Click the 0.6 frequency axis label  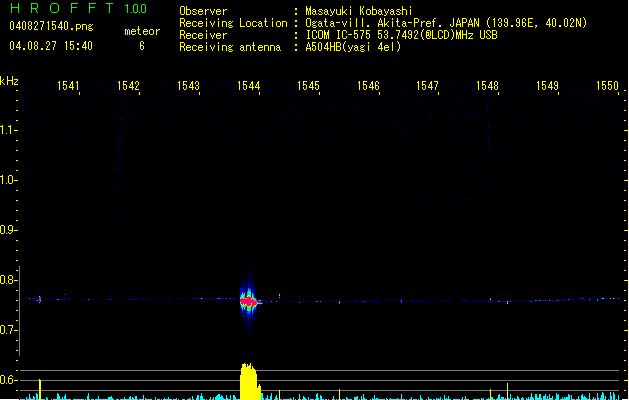(9, 381)
